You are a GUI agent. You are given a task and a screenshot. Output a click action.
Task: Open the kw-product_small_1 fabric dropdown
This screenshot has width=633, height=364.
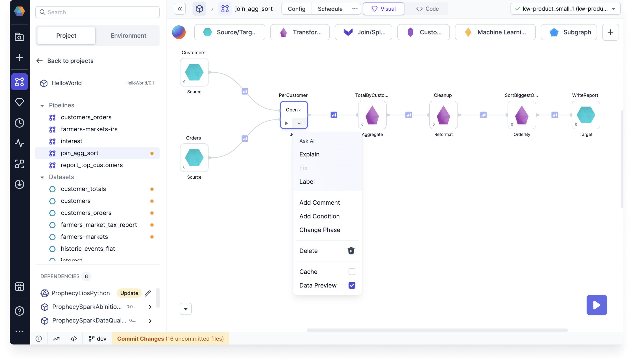pyautogui.click(x=565, y=9)
